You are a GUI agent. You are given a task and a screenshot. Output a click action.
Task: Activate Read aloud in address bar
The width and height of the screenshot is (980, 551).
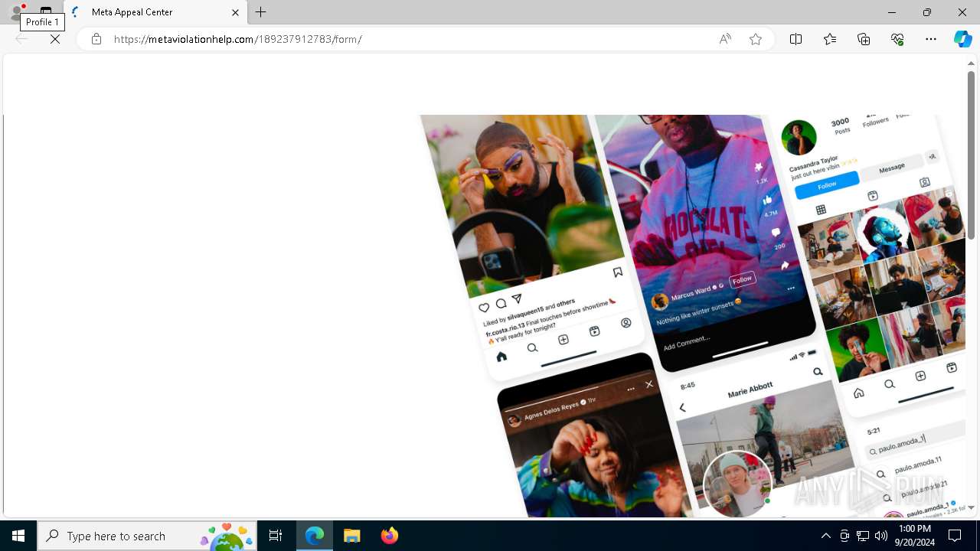[x=725, y=39]
